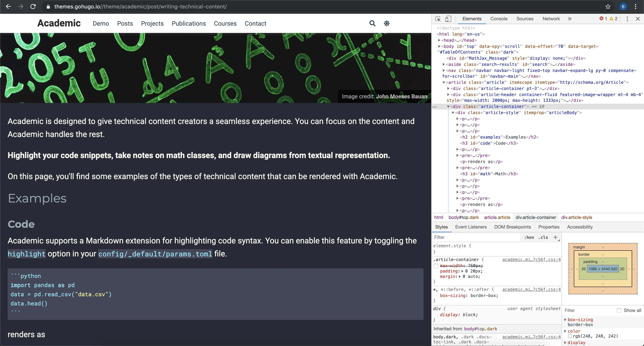Expand the head element node
This screenshot has height=346, width=644.
[x=439, y=40]
